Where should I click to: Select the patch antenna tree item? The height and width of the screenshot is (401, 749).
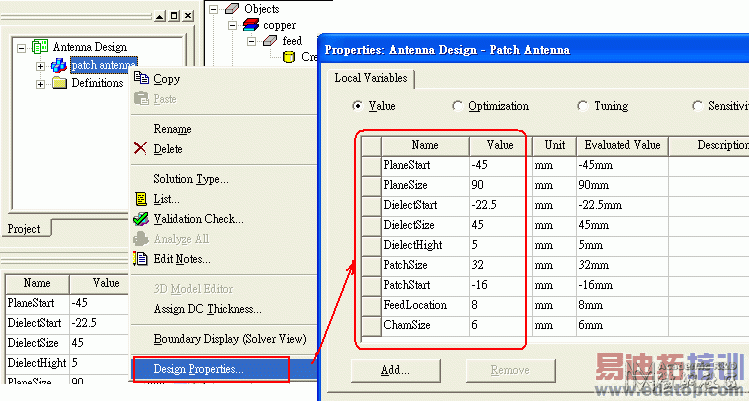pyautogui.click(x=104, y=65)
